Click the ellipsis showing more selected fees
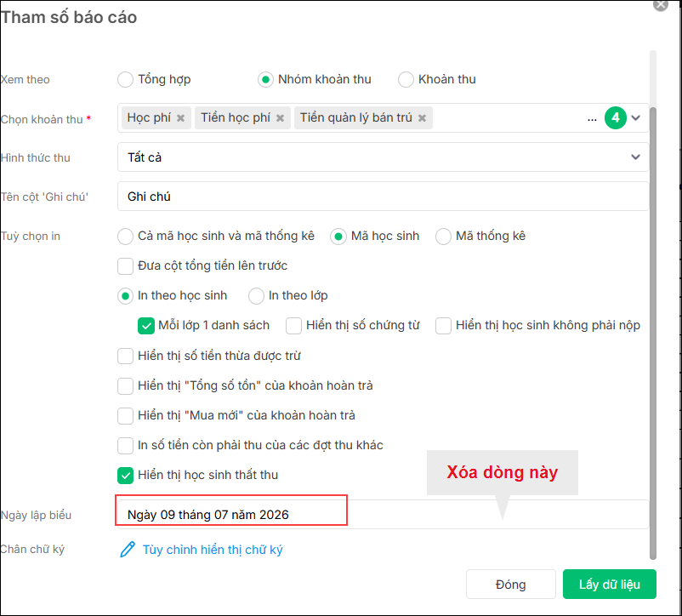 point(592,119)
